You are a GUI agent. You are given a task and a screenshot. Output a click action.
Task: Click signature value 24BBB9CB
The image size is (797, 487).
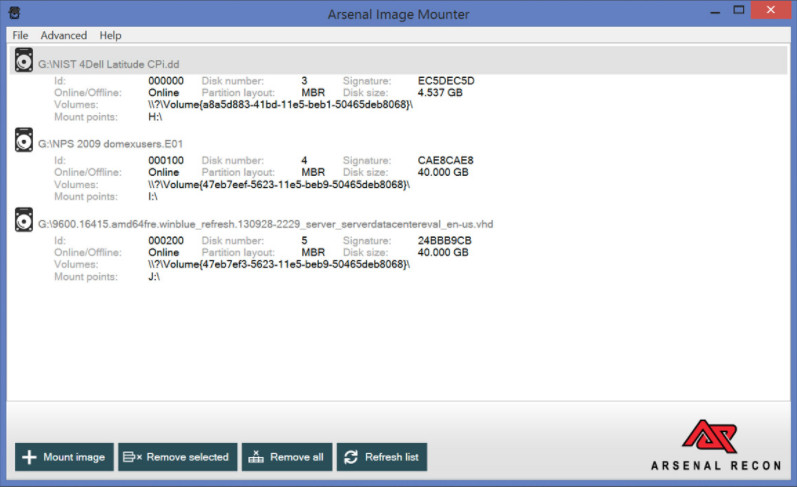pyautogui.click(x=445, y=240)
